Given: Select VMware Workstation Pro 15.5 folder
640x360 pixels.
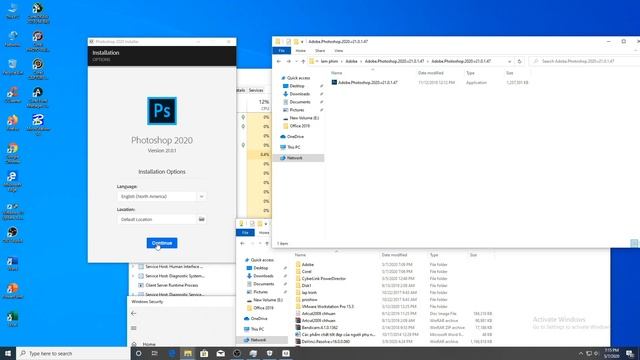Looking at the screenshot, I should [x=327, y=307].
